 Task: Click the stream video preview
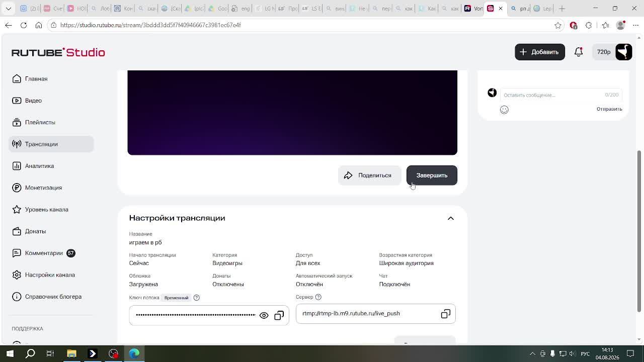[292, 113]
